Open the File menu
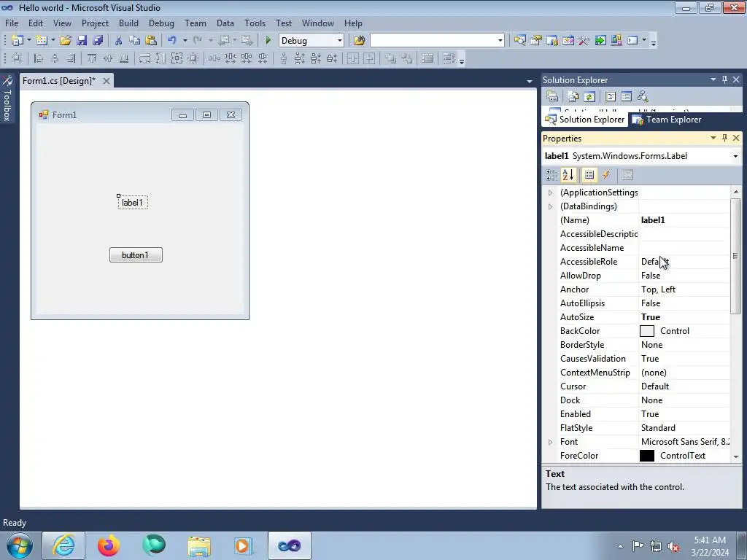747x560 pixels. [x=12, y=23]
